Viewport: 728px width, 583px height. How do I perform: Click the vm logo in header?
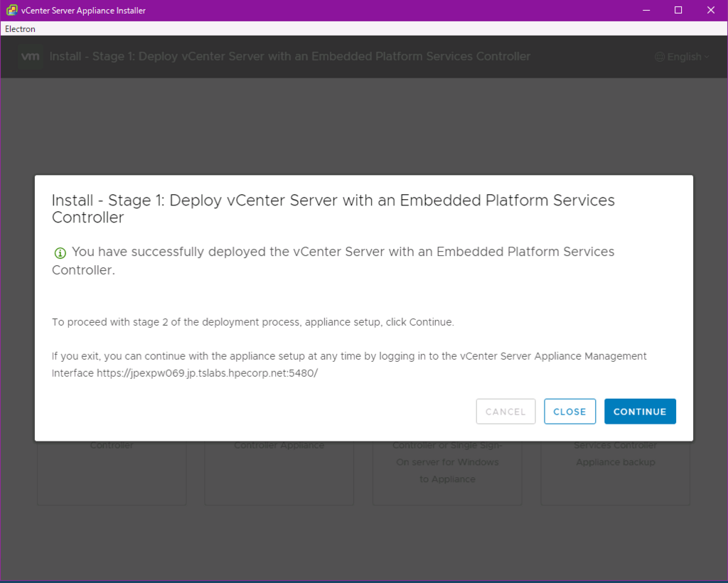coord(31,56)
